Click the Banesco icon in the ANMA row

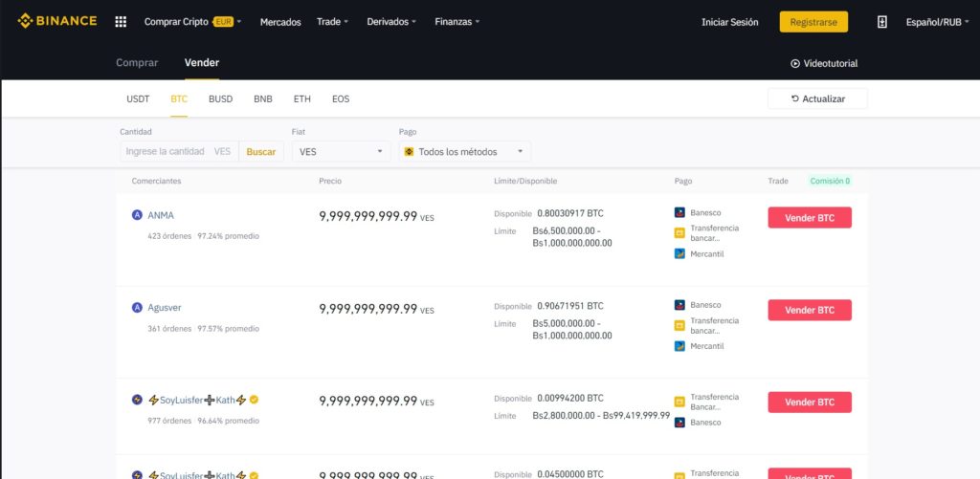[x=680, y=212]
